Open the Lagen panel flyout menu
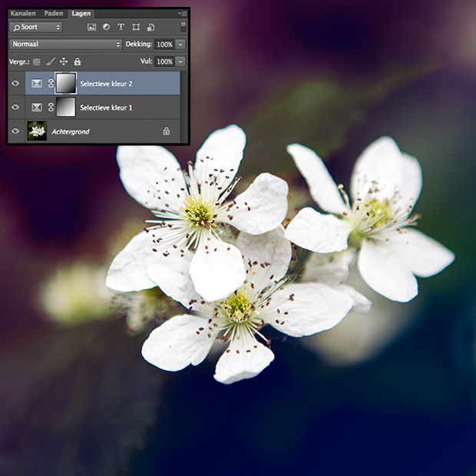Viewport: 476px width, 476px height. point(183,13)
